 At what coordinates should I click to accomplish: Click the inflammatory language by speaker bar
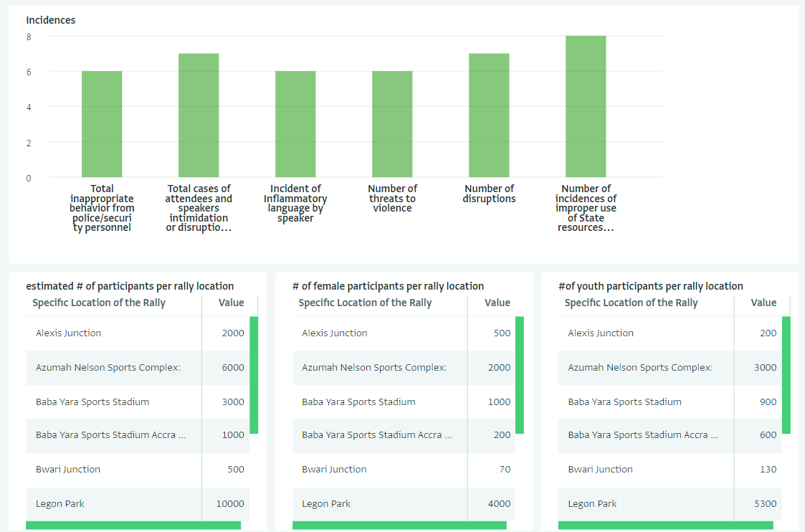[x=295, y=124]
